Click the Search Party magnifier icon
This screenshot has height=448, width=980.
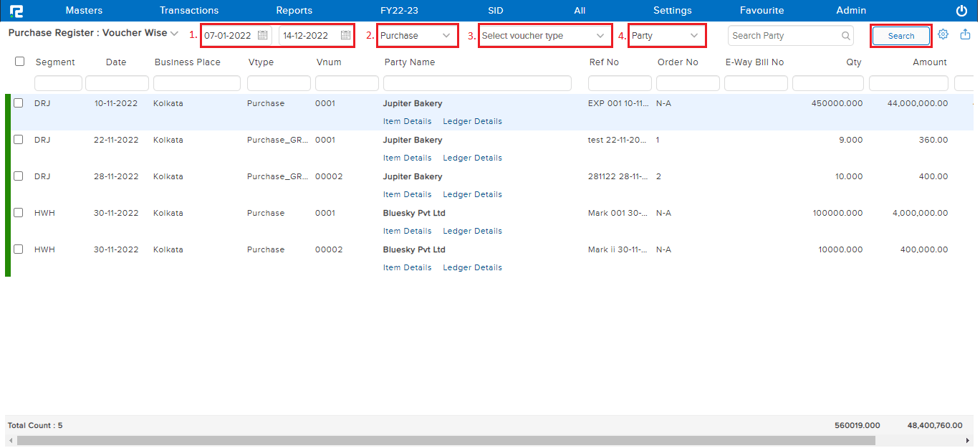(x=846, y=35)
